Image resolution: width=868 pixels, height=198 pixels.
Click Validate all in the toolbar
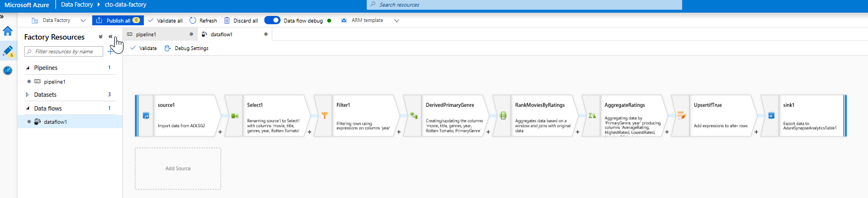click(165, 20)
